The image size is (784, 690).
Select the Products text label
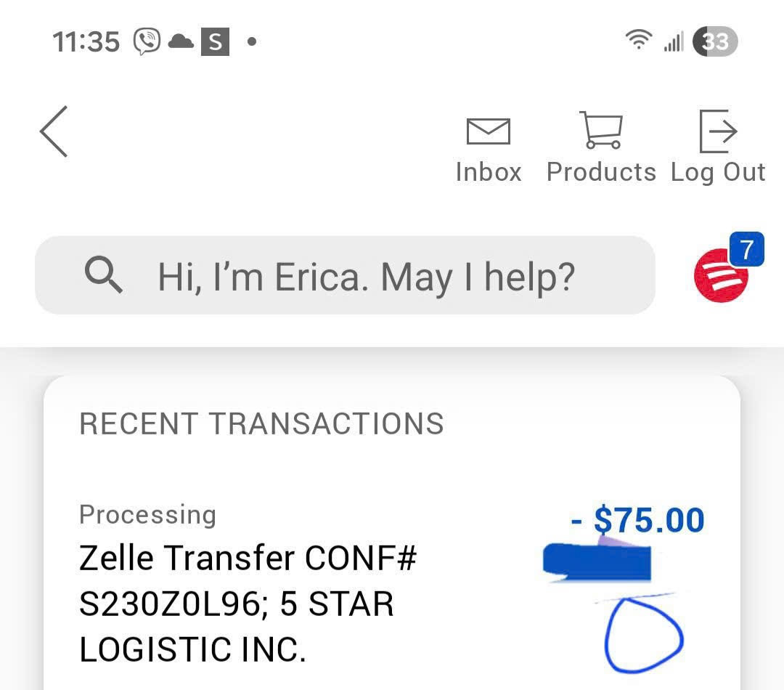click(601, 172)
